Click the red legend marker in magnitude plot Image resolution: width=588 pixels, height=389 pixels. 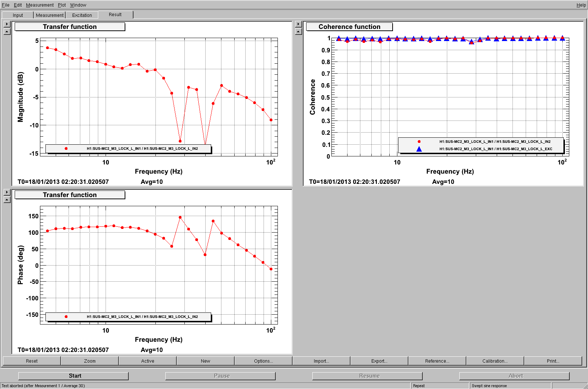pyautogui.click(x=66, y=148)
